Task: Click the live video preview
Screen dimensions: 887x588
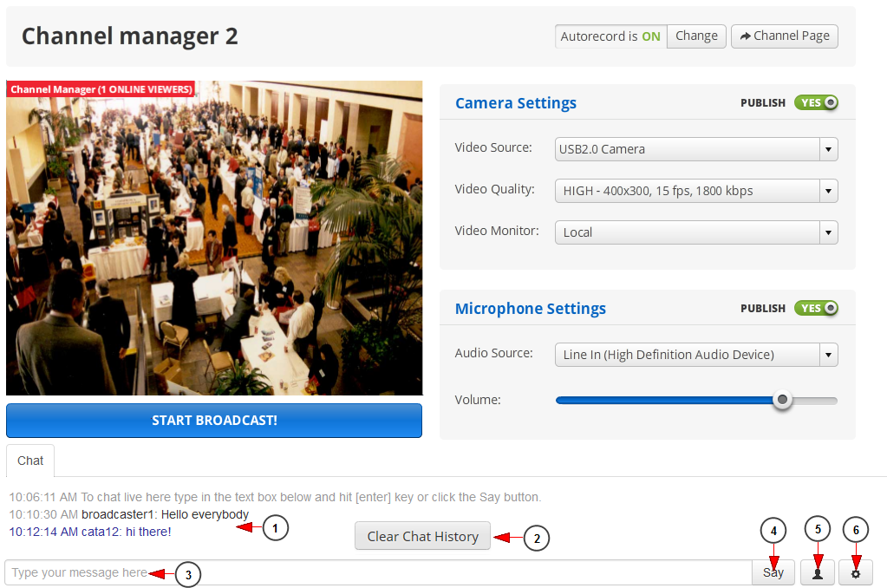Action: 214,238
